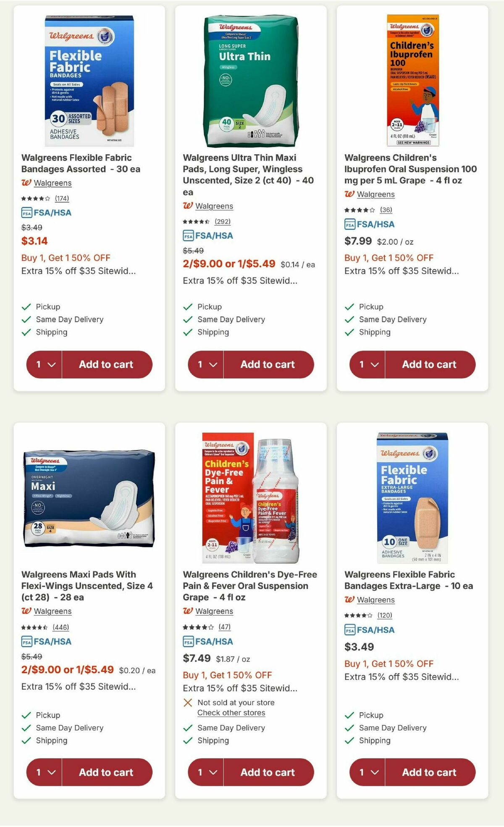Click the red X not-sold-at-store icon
The image size is (504, 827).
(x=187, y=702)
